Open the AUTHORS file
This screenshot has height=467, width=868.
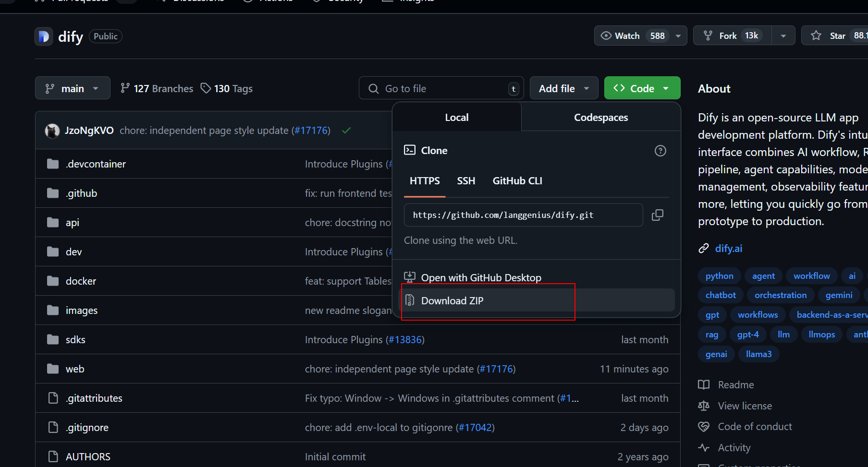point(88,457)
